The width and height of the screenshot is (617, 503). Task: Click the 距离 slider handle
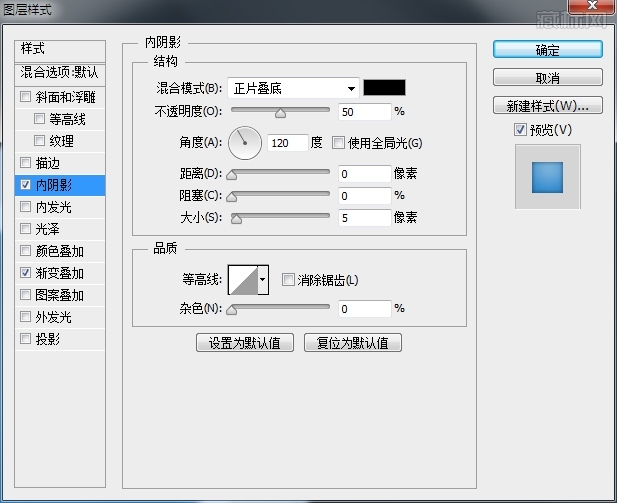tap(232, 175)
